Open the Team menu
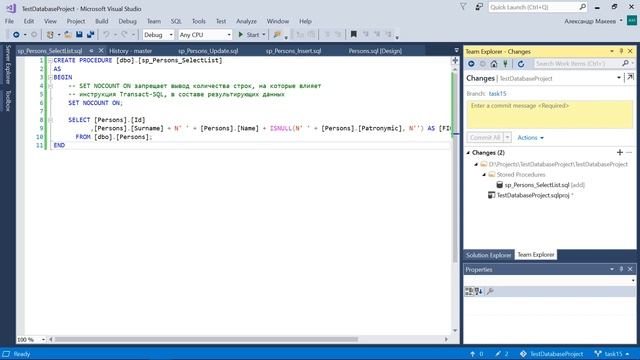Screen dimensions: 640x360 click(x=154, y=21)
